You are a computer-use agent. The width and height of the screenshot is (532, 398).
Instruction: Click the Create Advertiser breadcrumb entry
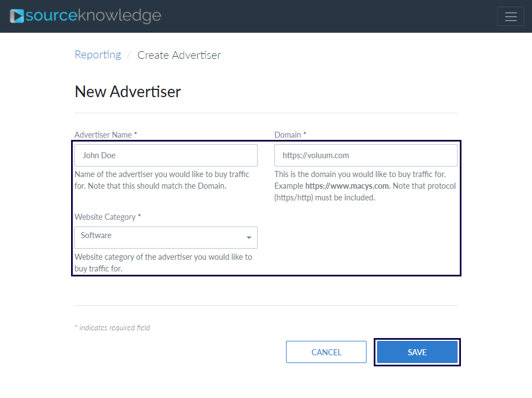pos(179,55)
